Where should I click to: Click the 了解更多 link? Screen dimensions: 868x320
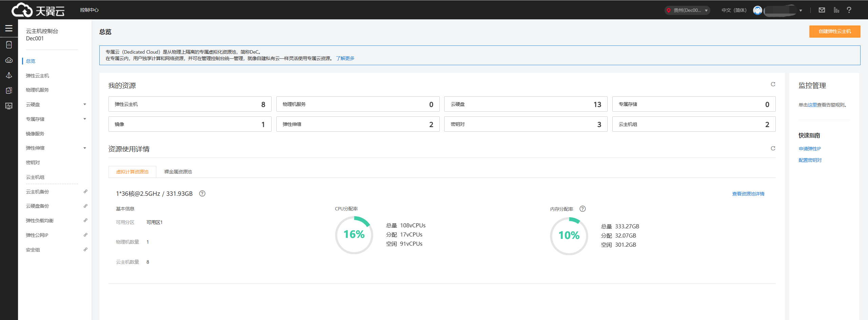[x=345, y=58]
